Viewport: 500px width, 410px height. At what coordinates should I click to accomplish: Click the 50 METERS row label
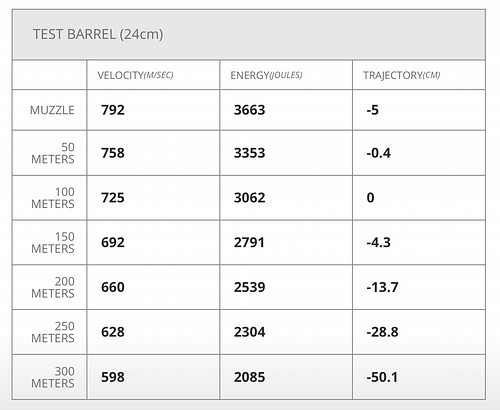click(53, 153)
